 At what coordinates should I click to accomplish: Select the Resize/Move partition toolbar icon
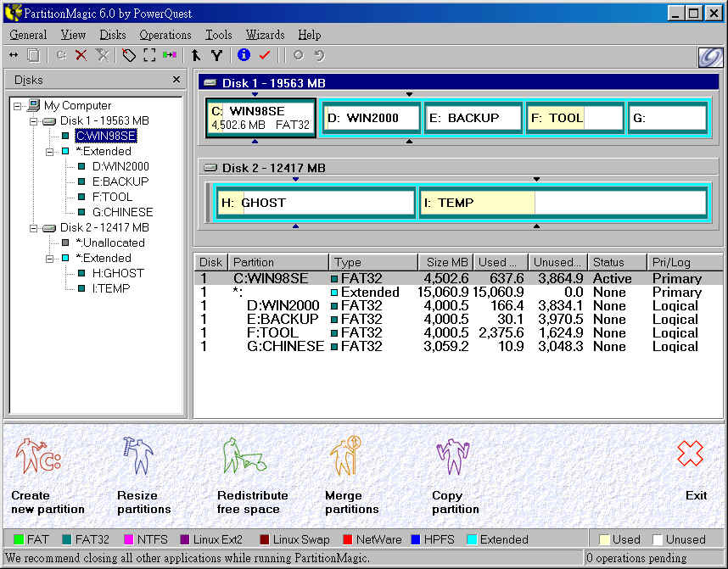[x=14, y=55]
